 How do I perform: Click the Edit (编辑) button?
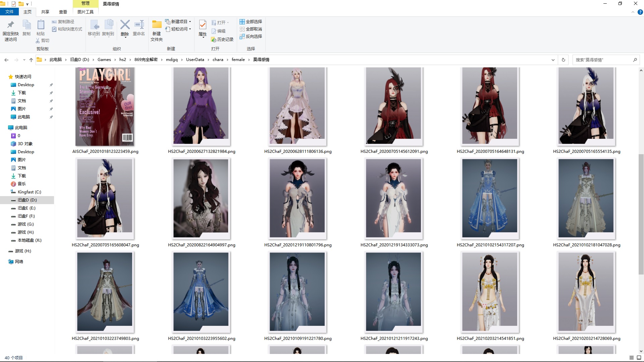pyautogui.click(x=218, y=31)
